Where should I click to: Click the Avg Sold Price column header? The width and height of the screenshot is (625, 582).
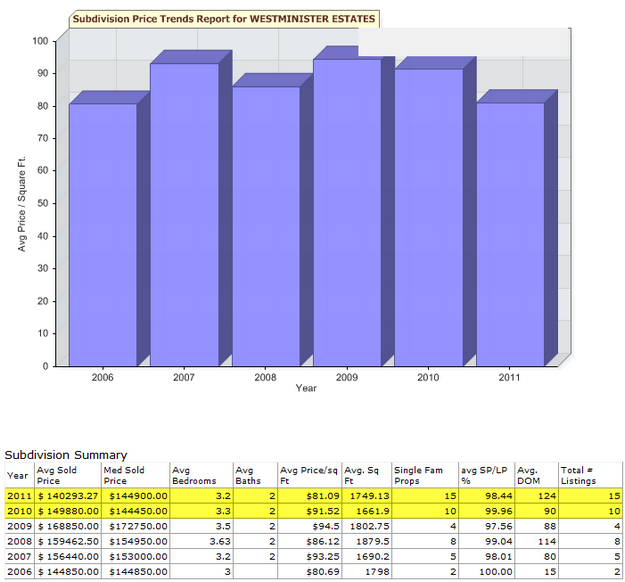pos(68,475)
